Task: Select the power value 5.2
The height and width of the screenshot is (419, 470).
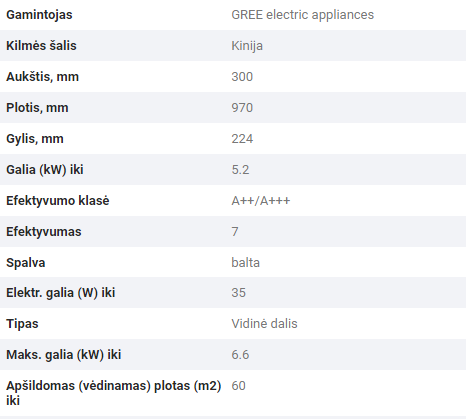Action: [240, 170]
